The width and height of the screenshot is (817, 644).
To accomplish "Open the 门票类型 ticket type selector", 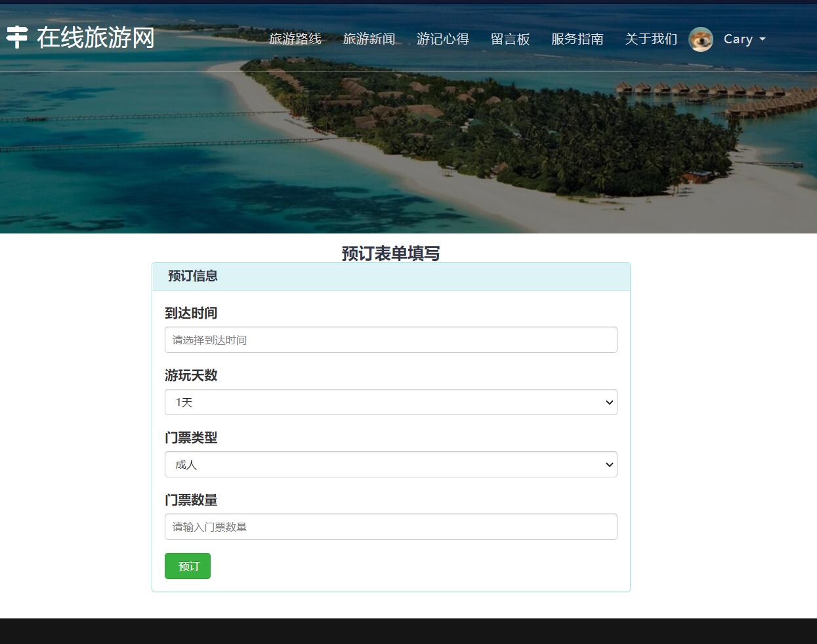I will [390, 464].
